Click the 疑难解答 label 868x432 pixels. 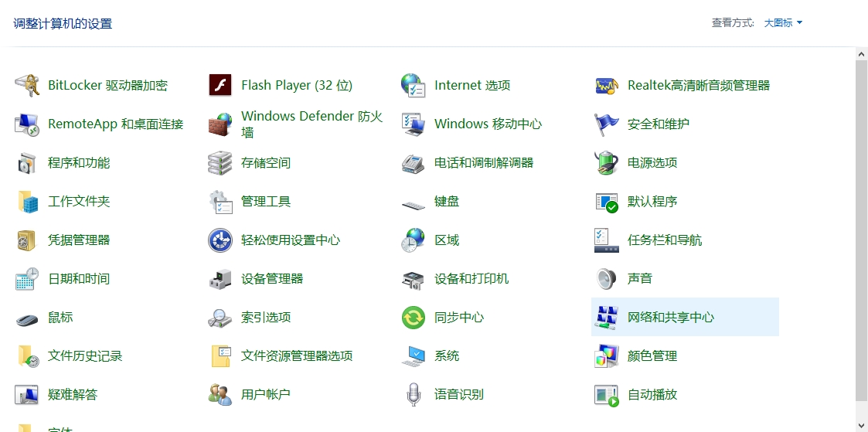(x=73, y=394)
